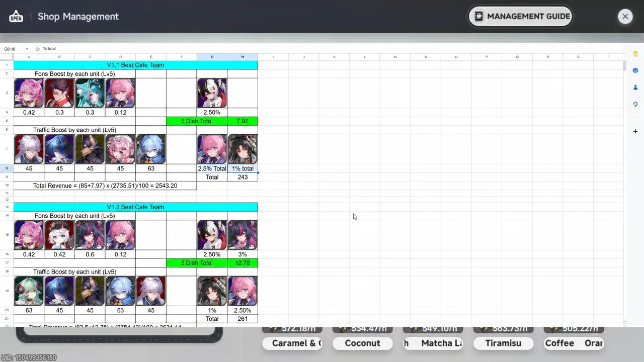This screenshot has height=362, width=644.
Task: Open the Contacts side panel icon
Action: [635, 87]
